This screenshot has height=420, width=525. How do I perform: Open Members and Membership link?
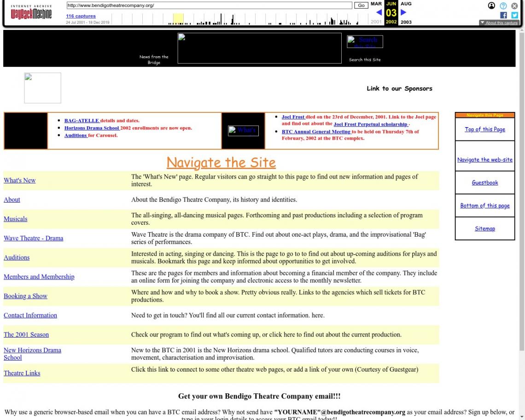tap(39, 277)
